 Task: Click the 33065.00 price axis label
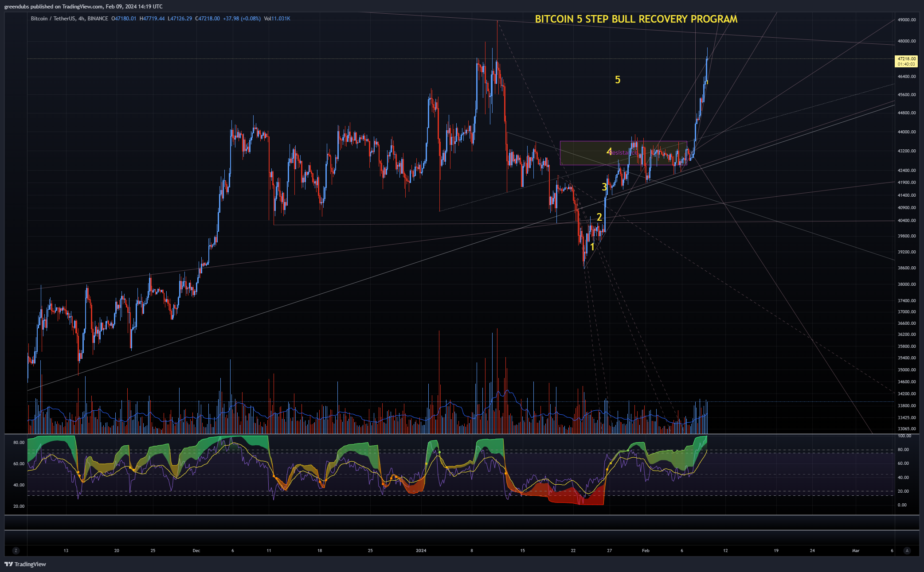[907, 429]
